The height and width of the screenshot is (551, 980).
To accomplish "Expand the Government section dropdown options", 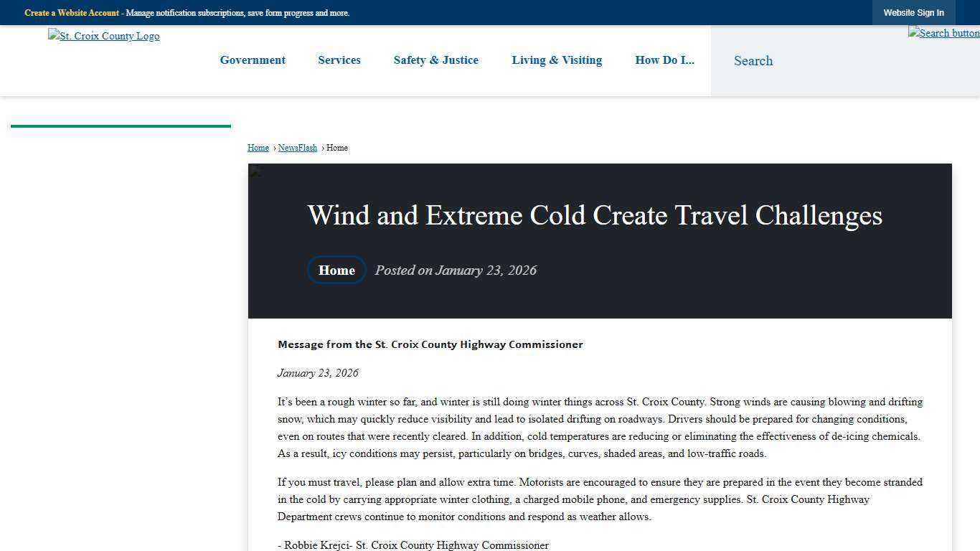I will (252, 60).
